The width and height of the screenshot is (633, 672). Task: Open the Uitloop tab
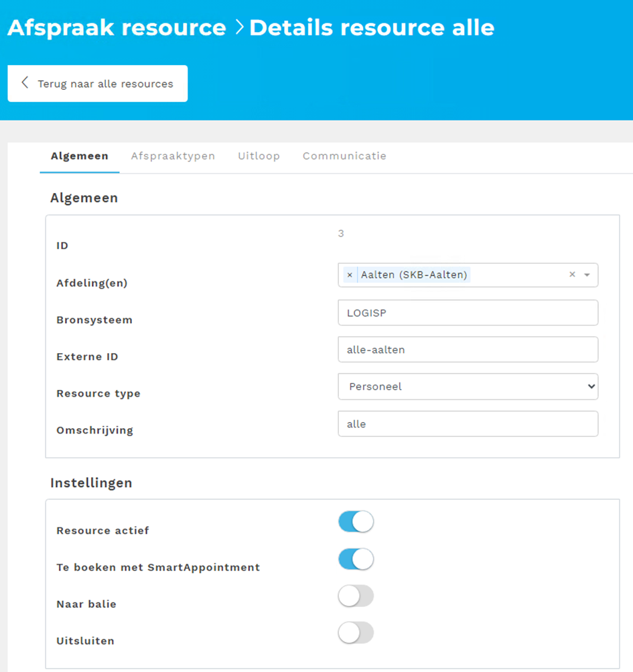pos(259,156)
